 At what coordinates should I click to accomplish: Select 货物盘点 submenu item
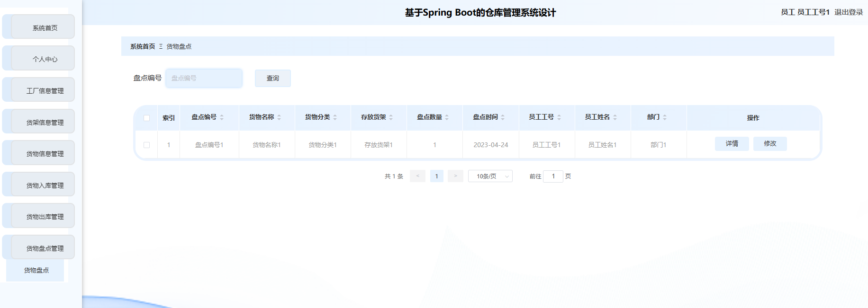[x=35, y=270]
